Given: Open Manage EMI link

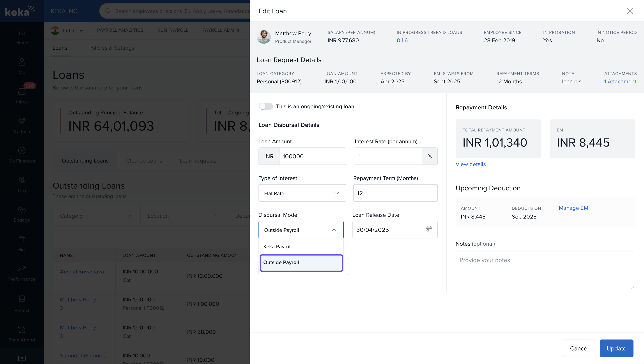Looking at the screenshot, I should [x=574, y=208].
